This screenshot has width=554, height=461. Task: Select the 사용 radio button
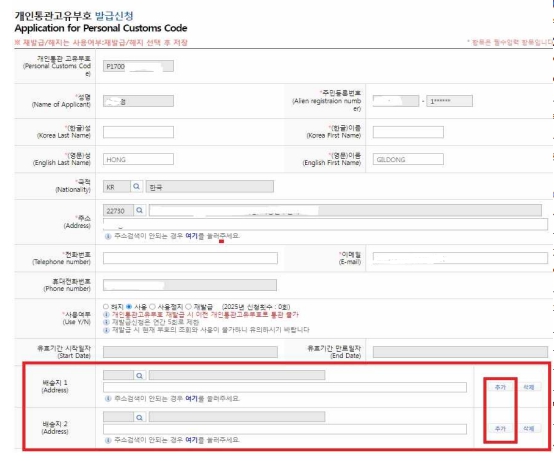pyautogui.click(x=129, y=306)
